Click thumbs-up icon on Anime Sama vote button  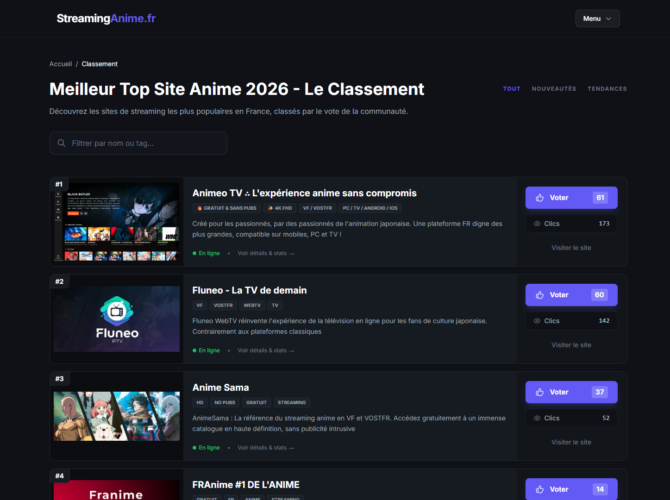(540, 392)
